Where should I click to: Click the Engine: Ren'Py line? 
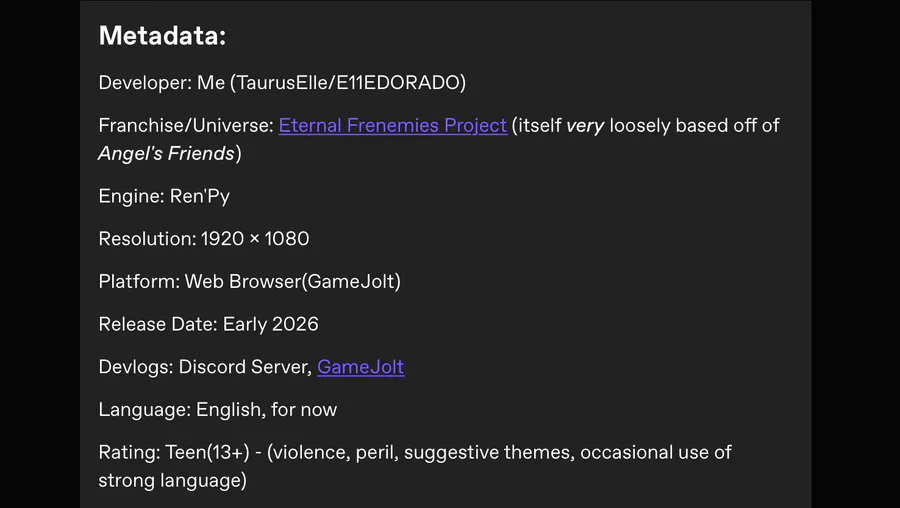(x=164, y=196)
